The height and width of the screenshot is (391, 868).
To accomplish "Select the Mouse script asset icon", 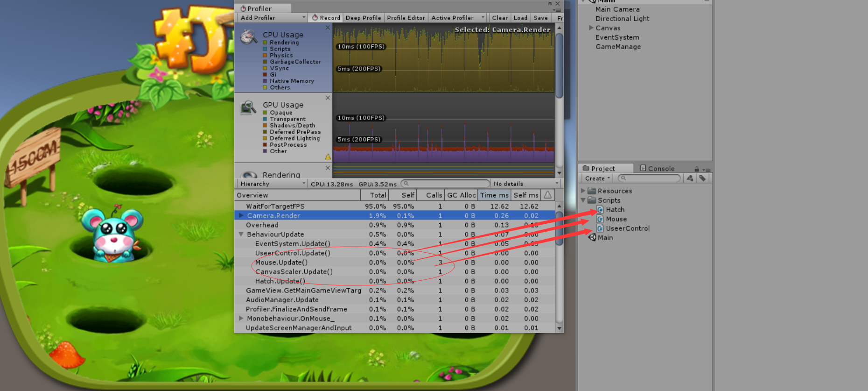I will [x=600, y=219].
